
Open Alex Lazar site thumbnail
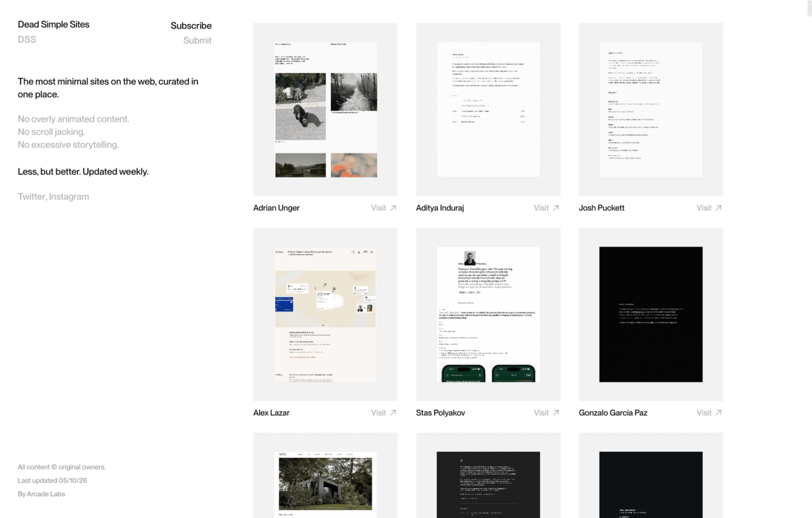tap(326, 314)
